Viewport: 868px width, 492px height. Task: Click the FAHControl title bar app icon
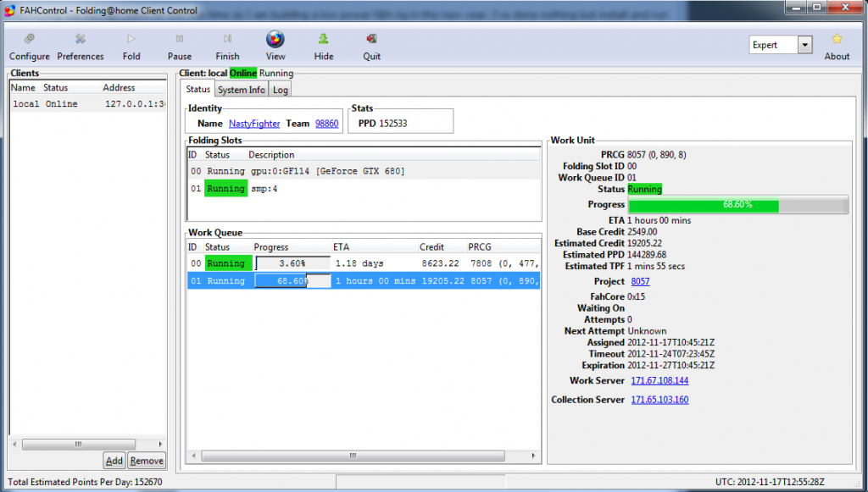10,10
